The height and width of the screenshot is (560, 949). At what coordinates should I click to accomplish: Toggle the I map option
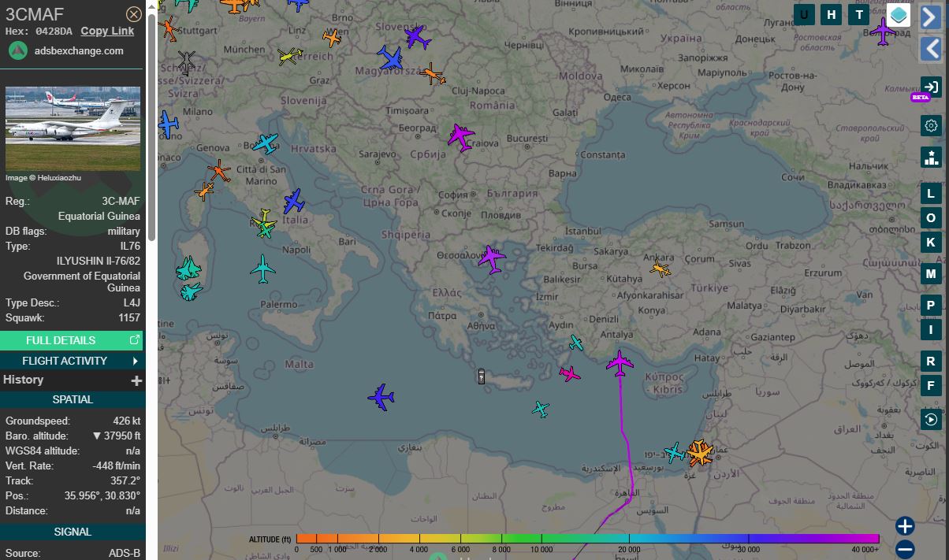[x=931, y=329]
